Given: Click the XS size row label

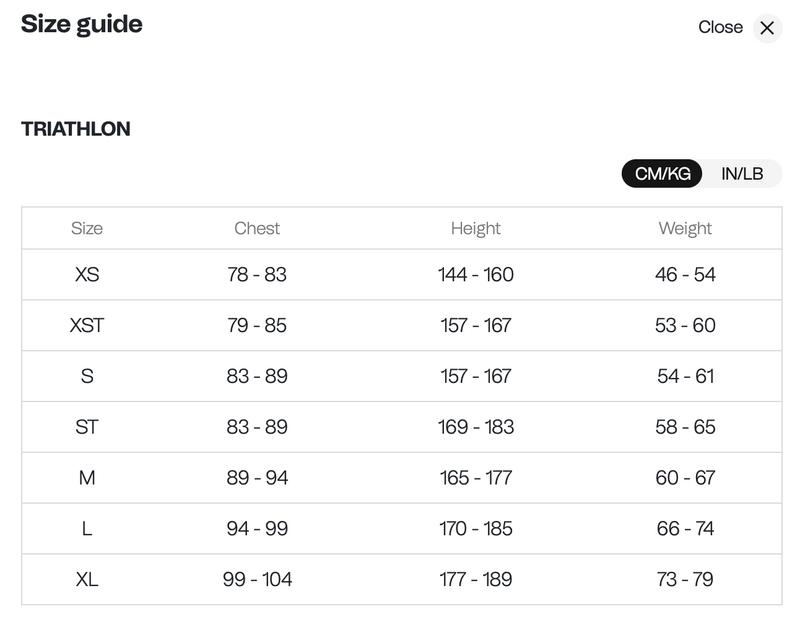Looking at the screenshot, I should 87,275.
